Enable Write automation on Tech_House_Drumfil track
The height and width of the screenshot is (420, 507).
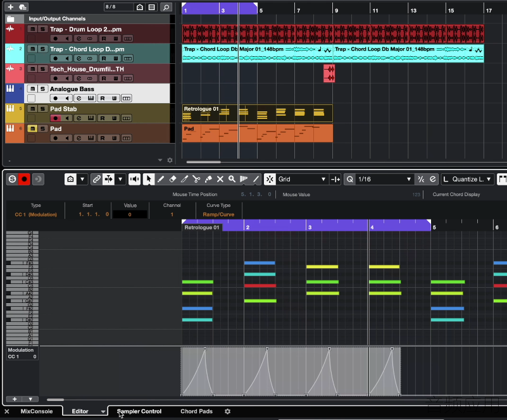pos(115,78)
